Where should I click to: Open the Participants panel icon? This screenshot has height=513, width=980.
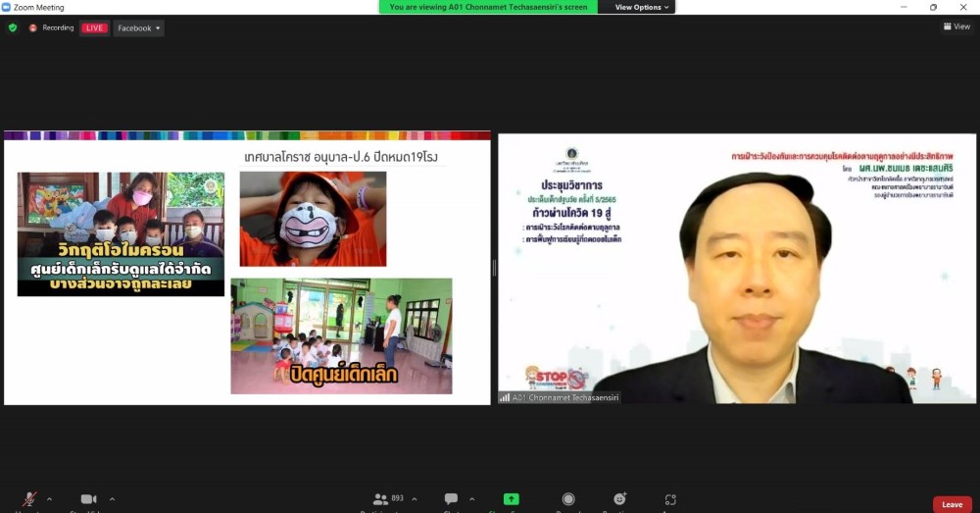pos(380,499)
